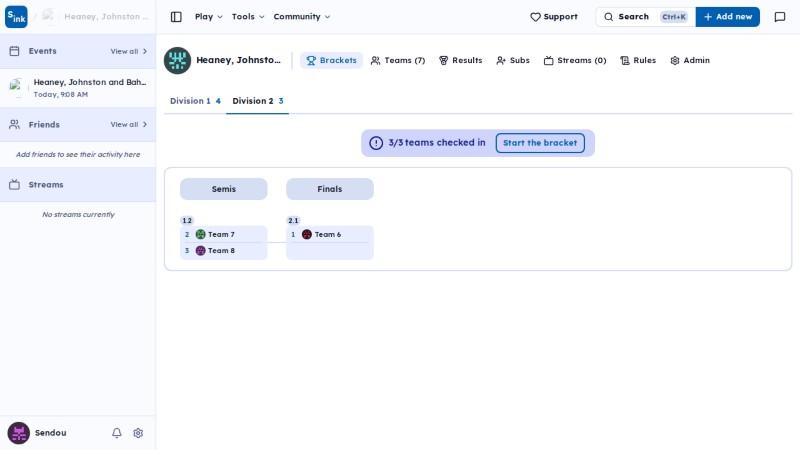Open Heaney, Johnston and Bah… event entry
The width and height of the screenshot is (800, 450).
click(x=78, y=88)
